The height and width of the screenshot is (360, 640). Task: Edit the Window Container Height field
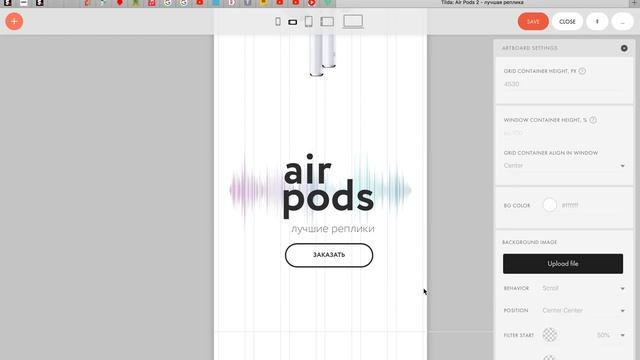click(564, 133)
